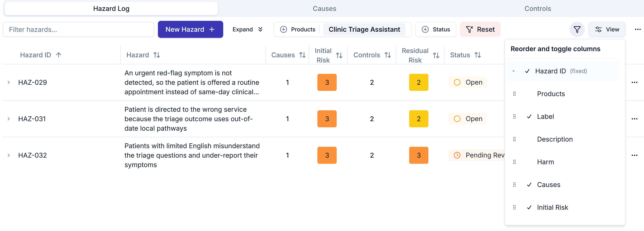Grab the Causes drag handle in panel
The width and height of the screenshot is (644, 231).
514,185
